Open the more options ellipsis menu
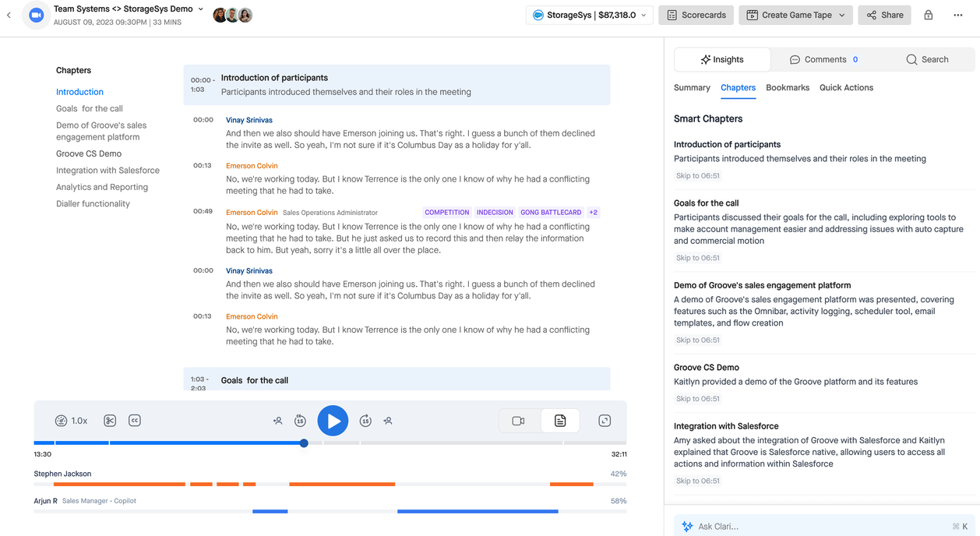The height and width of the screenshot is (536, 980). click(x=958, y=15)
